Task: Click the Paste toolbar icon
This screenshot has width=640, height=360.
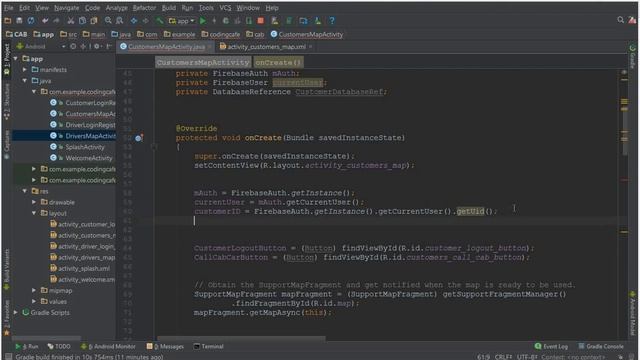Action: pos(94,20)
